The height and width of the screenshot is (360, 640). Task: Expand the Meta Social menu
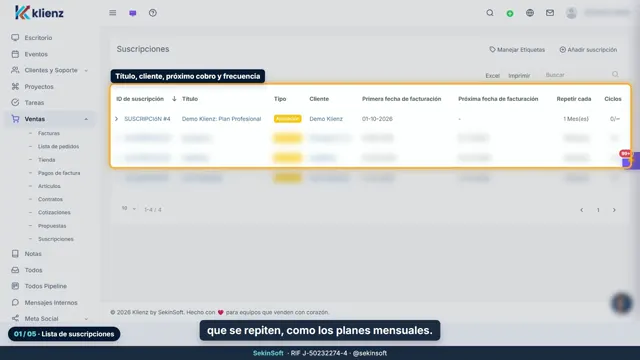50,318
